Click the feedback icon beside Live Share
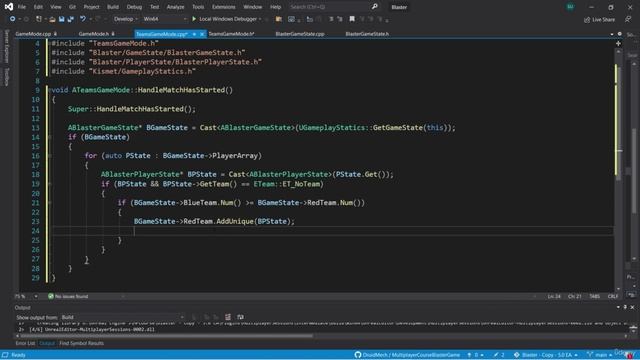Screen dimensions: 640x360 pos(628,19)
